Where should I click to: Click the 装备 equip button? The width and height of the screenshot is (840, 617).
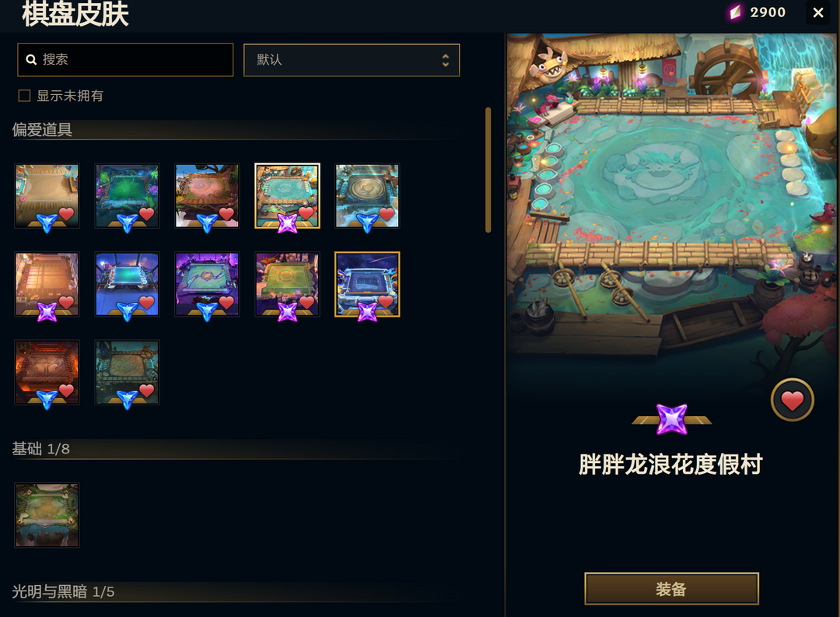click(x=671, y=589)
